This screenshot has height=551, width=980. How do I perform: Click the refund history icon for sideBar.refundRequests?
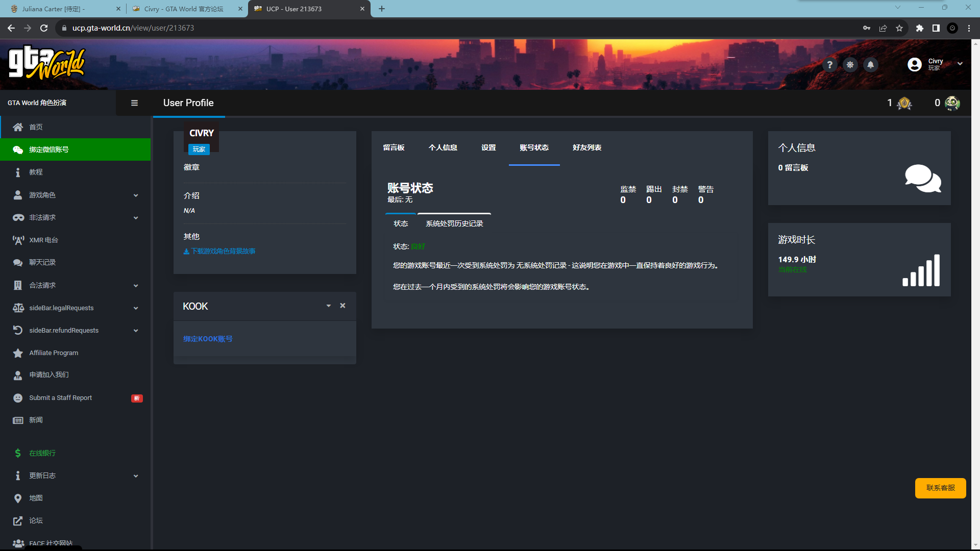coord(18,330)
